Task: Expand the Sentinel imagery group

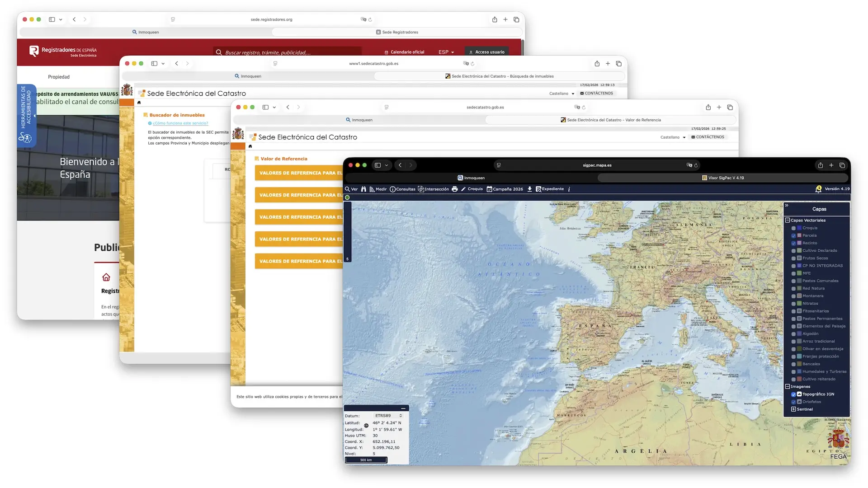Action: [793, 409]
